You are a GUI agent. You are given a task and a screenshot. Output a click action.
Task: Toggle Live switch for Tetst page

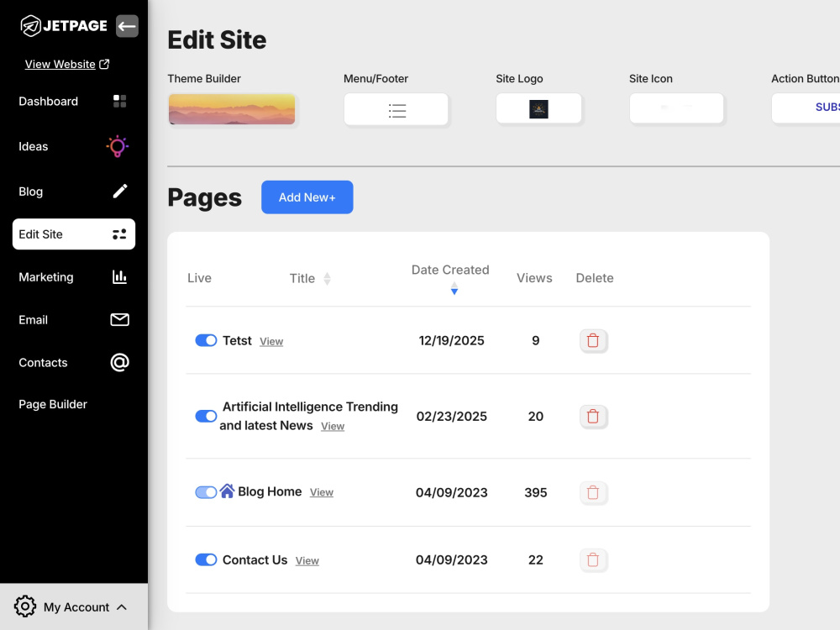click(x=206, y=340)
